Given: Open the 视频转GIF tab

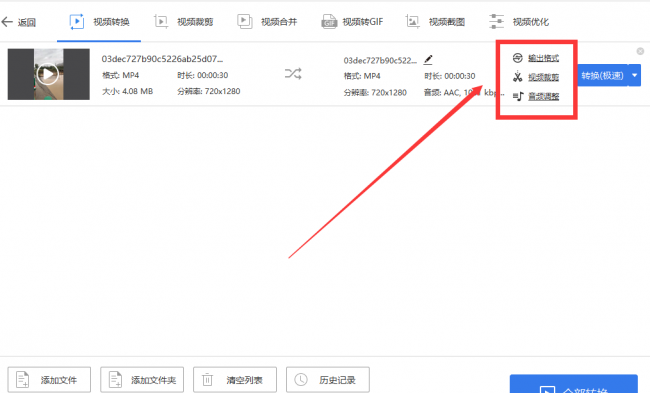Looking at the screenshot, I should (352, 22).
